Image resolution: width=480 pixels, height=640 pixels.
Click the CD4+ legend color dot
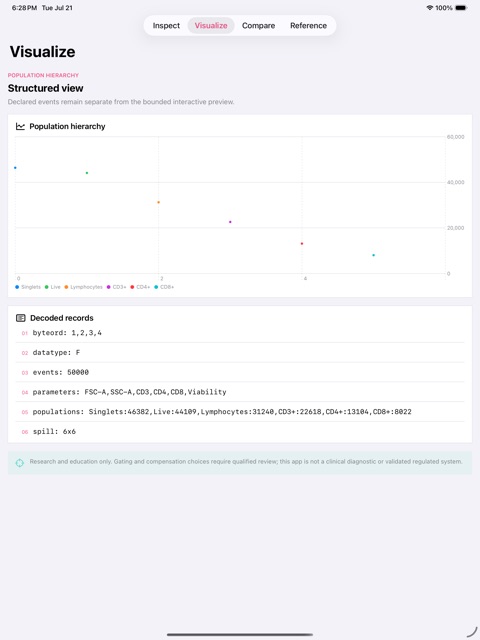[132, 287]
